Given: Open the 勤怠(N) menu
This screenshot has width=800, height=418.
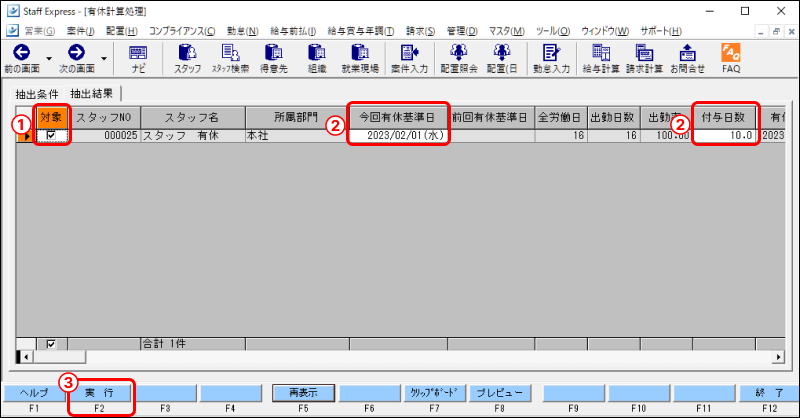Looking at the screenshot, I should 242,31.
